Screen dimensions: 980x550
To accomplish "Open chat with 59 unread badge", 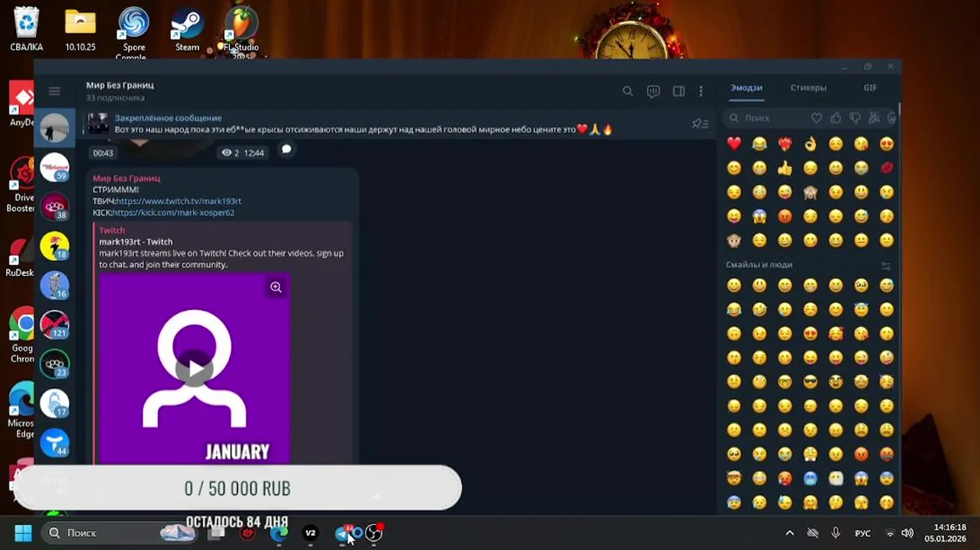I will click(55, 167).
